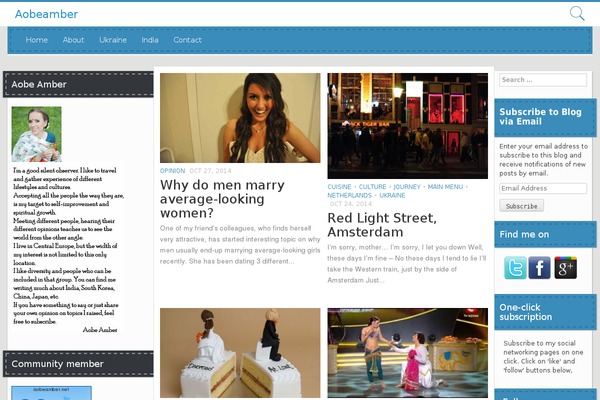Viewport: 600px width, 400px height.
Task: Click the 'Aobe Amber' widget heading
Action: (39, 85)
